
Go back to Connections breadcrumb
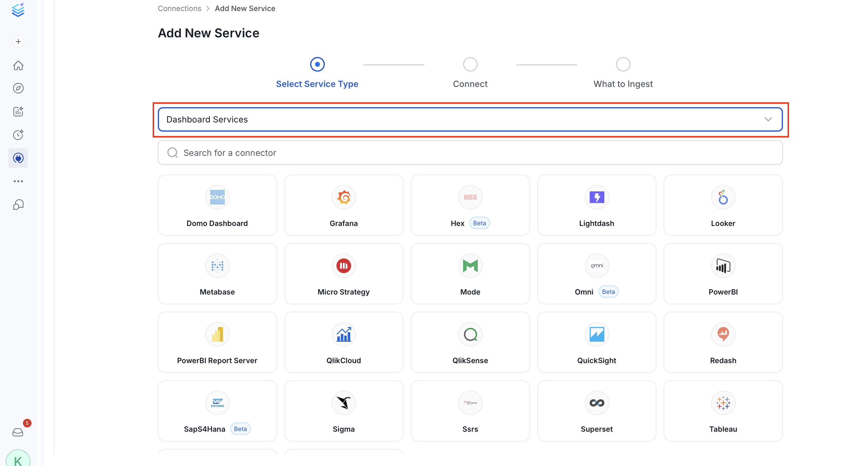[179, 9]
